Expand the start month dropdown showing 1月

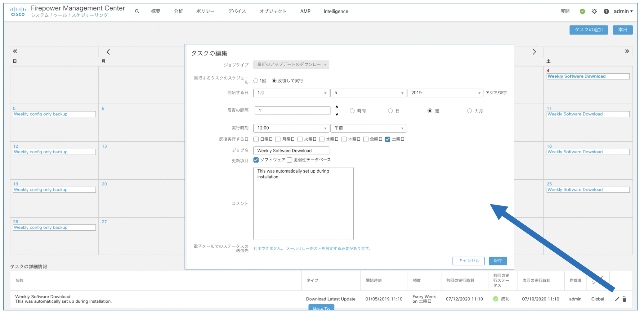click(x=291, y=93)
